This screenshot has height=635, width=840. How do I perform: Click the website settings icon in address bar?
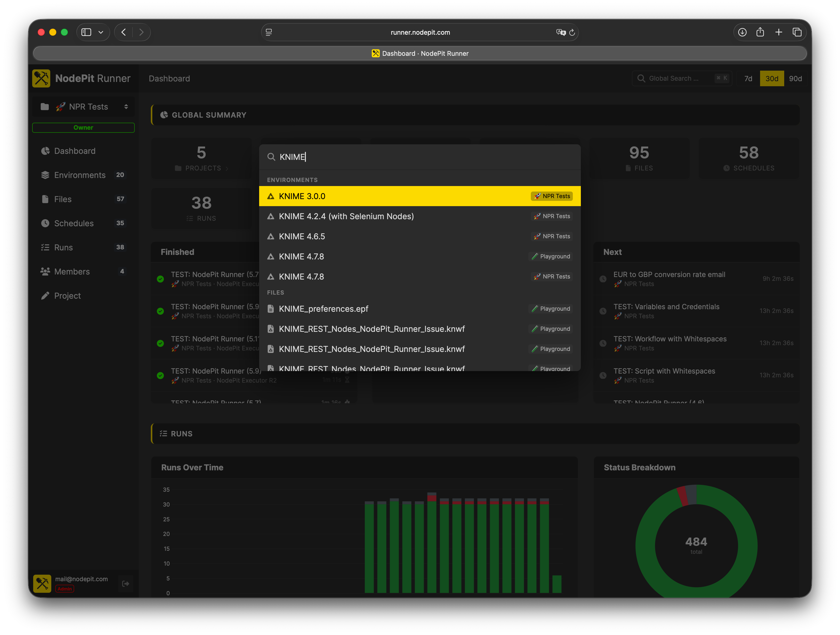point(269,32)
